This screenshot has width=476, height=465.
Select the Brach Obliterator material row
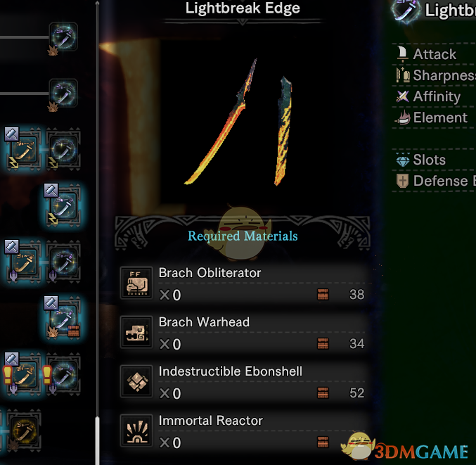tap(244, 284)
